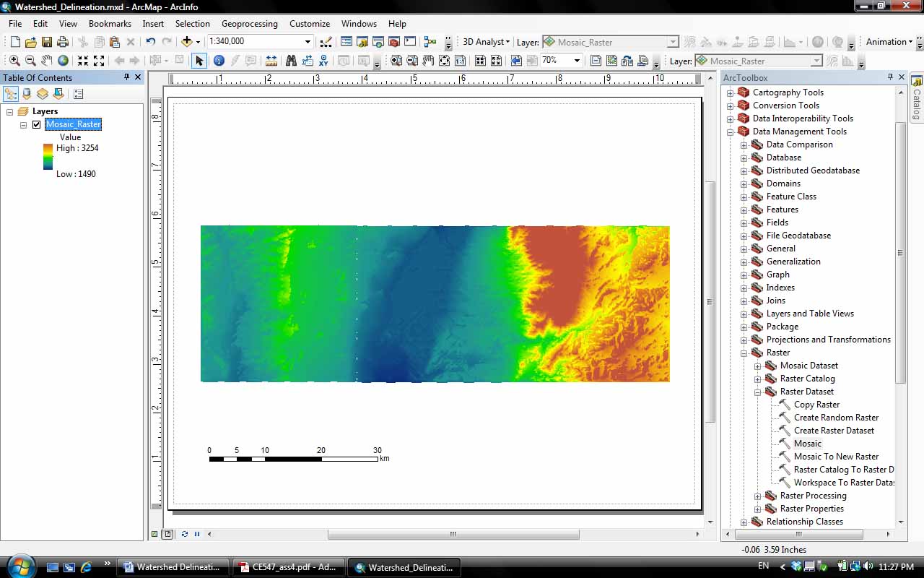Screen dimensions: 924x578
Task: Click the Measure ruler tool
Action: 271,61
